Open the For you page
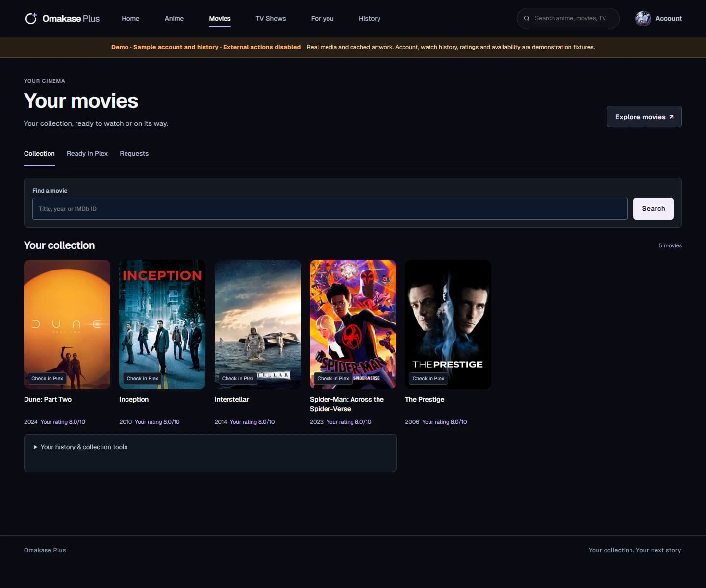706x588 pixels. click(322, 18)
